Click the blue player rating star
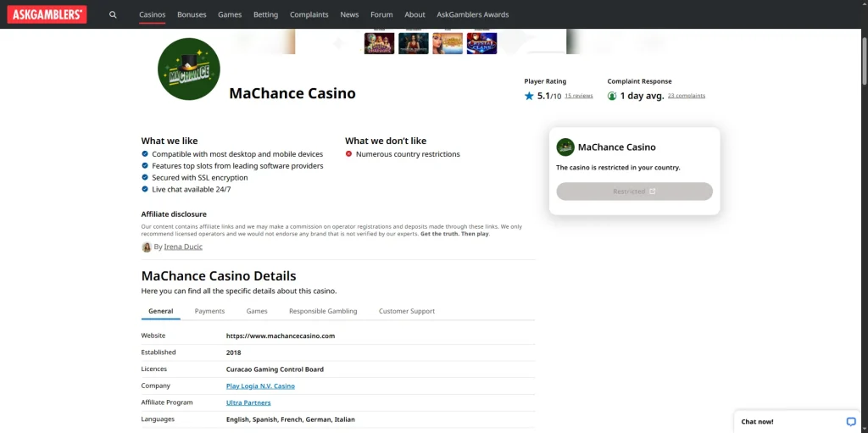 (529, 96)
